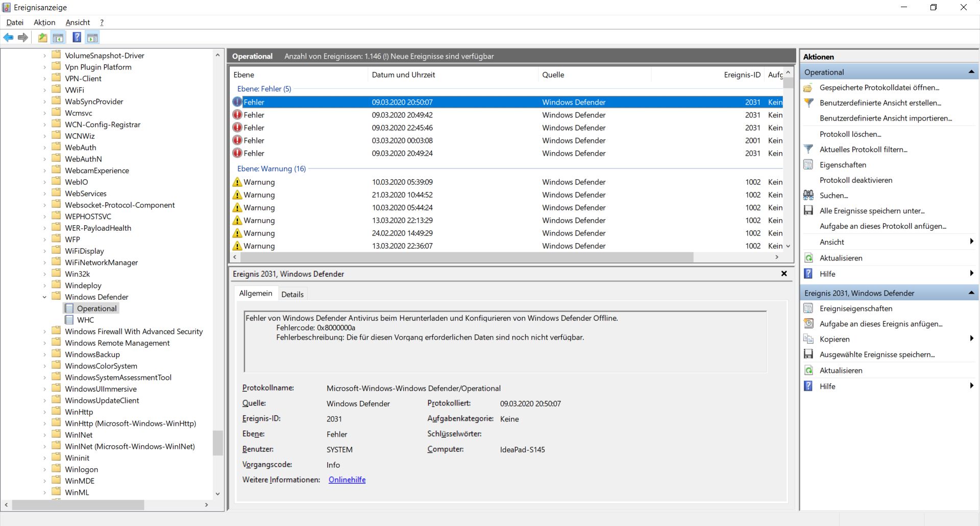Select the error event 09.03.2020 22:45:46
This screenshot has height=526, width=980.
click(x=507, y=128)
